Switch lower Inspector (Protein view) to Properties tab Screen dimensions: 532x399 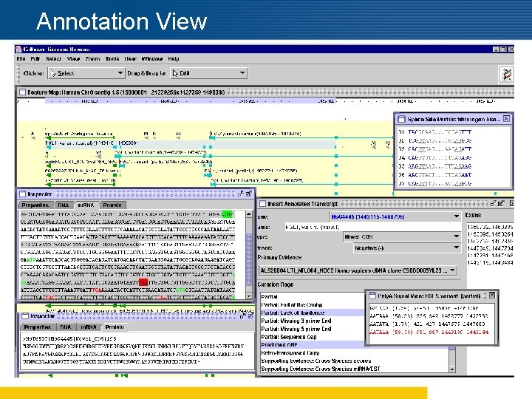38,327
